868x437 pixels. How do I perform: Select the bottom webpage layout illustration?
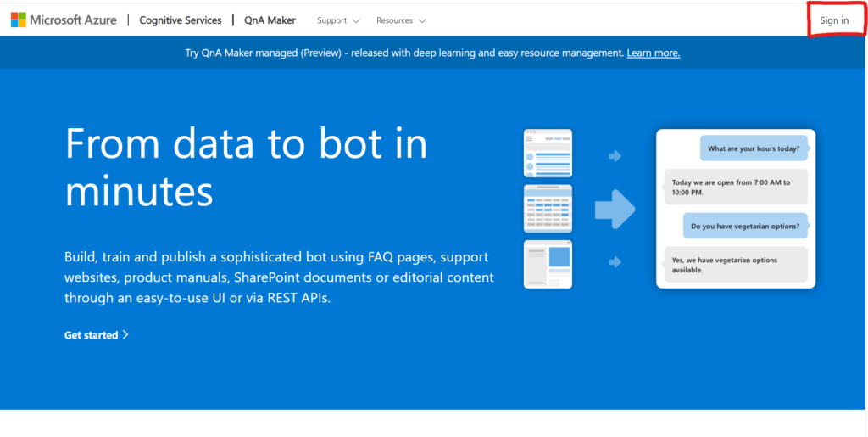coord(548,264)
